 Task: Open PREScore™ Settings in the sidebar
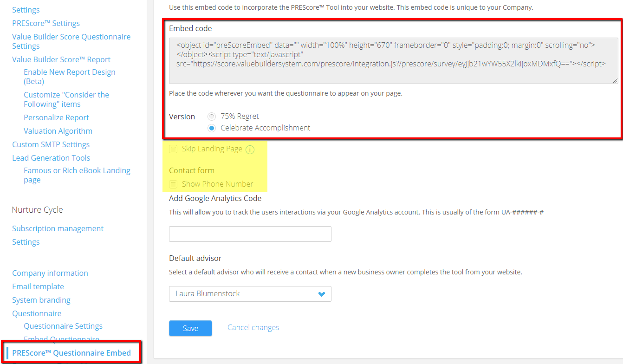pos(46,23)
